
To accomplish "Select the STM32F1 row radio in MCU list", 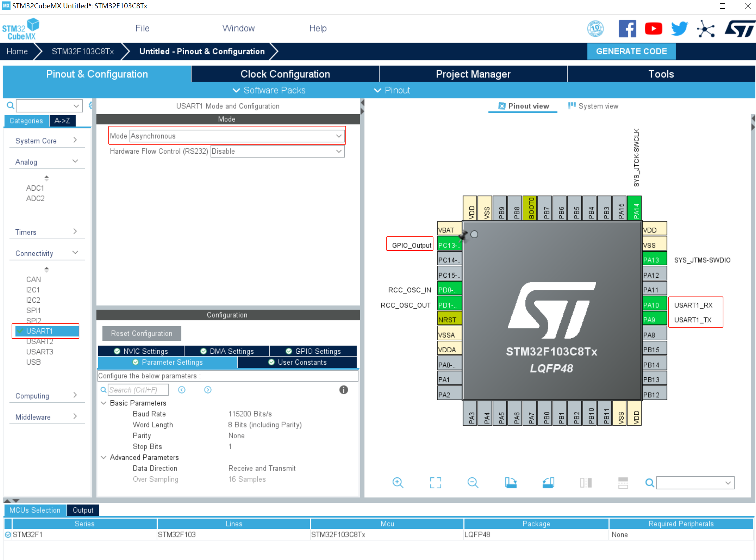I will (8, 535).
